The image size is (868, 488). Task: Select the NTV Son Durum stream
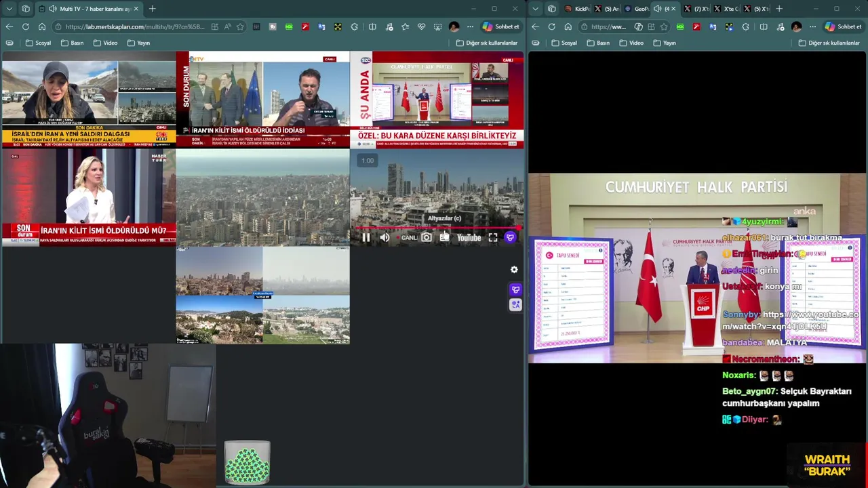(263, 100)
